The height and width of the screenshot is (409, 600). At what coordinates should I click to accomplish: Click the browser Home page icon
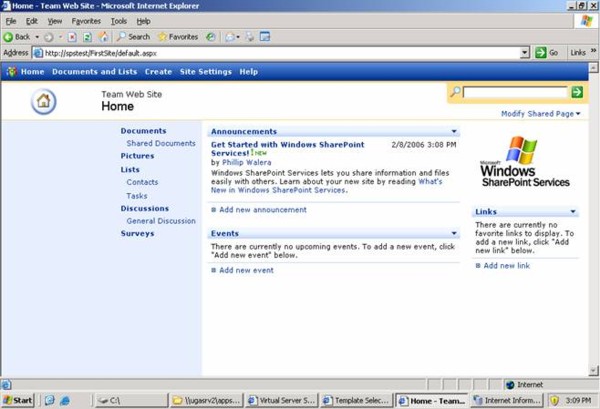(x=103, y=37)
